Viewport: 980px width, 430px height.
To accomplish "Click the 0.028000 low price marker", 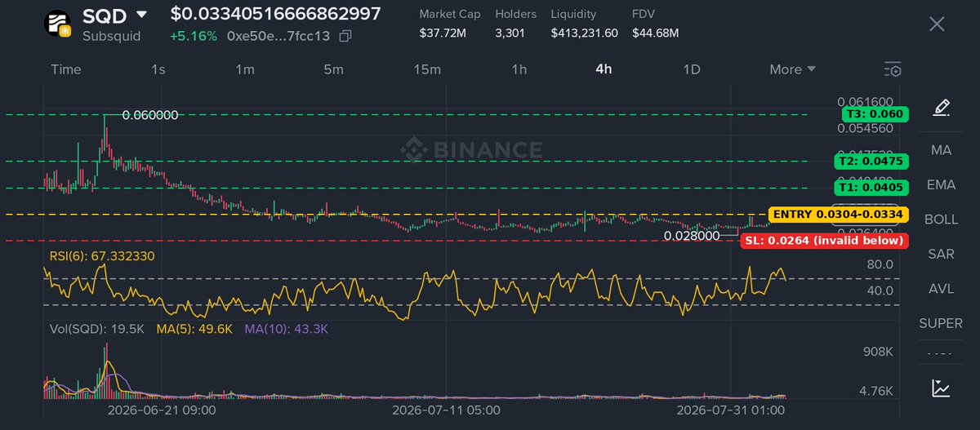I will click(692, 235).
